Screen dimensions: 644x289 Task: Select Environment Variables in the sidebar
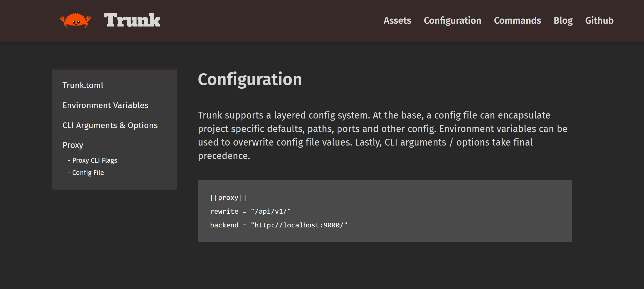(105, 105)
